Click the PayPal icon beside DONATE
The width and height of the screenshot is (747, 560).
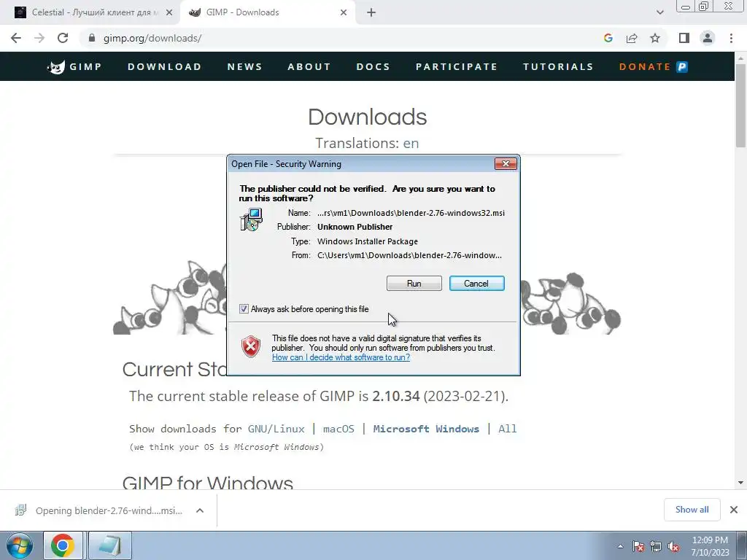tap(682, 66)
